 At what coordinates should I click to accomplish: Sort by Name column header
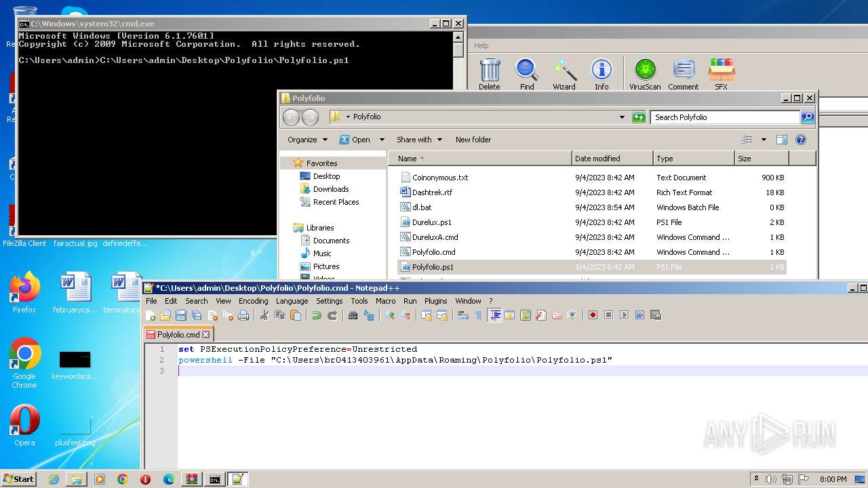(x=480, y=159)
